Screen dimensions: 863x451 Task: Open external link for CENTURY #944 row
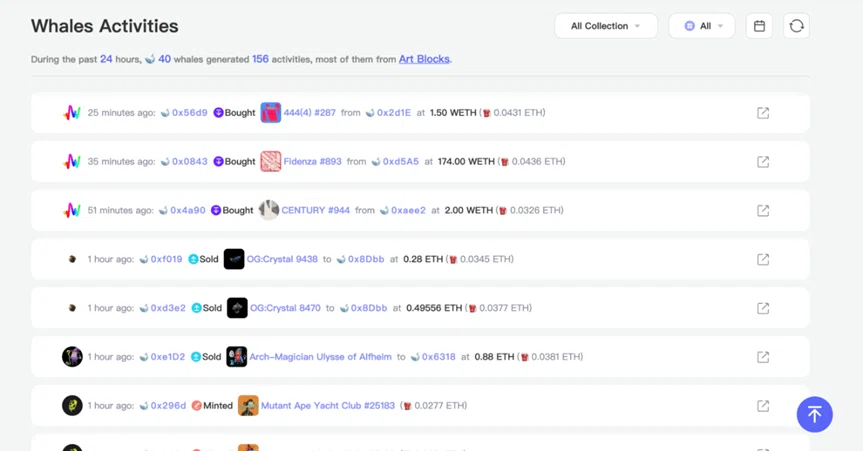[763, 210]
